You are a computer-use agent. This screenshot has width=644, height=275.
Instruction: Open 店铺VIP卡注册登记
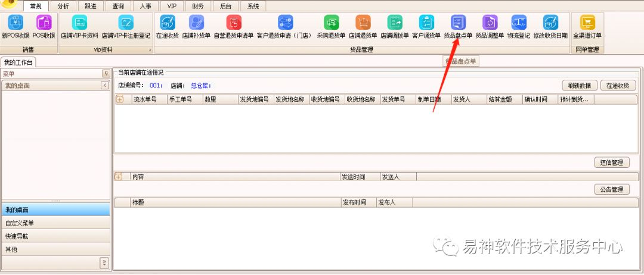(126, 27)
